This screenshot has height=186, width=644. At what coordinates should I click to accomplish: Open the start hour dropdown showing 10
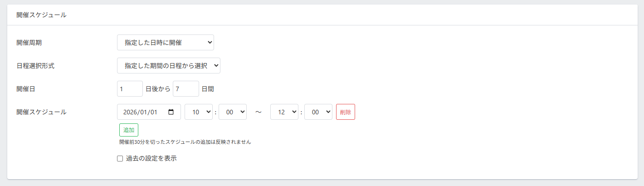point(198,112)
